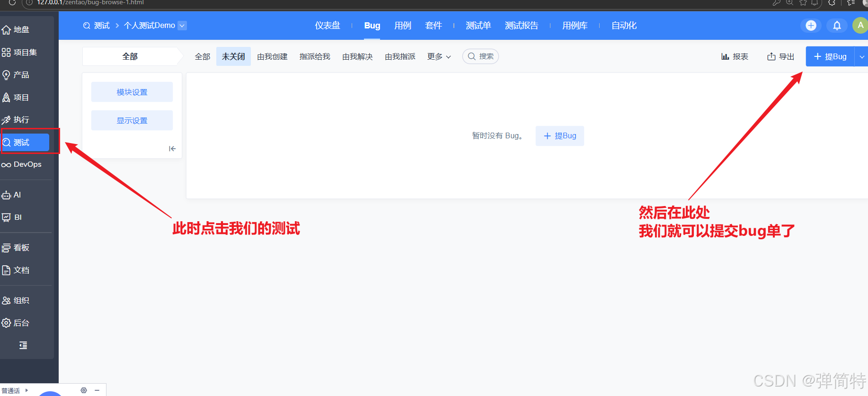Click the blue 提Bug button in toolbar
868x396 pixels.
click(x=830, y=57)
